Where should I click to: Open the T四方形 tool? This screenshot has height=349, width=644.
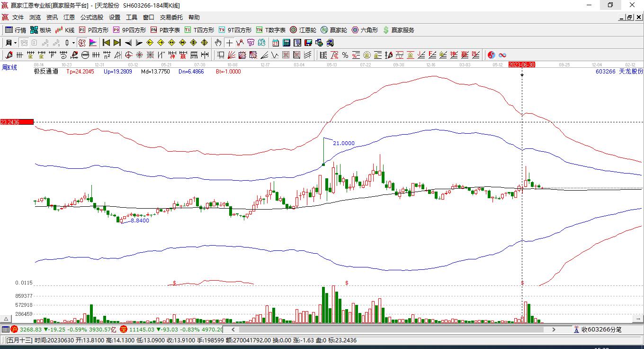[x=199, y=30]
